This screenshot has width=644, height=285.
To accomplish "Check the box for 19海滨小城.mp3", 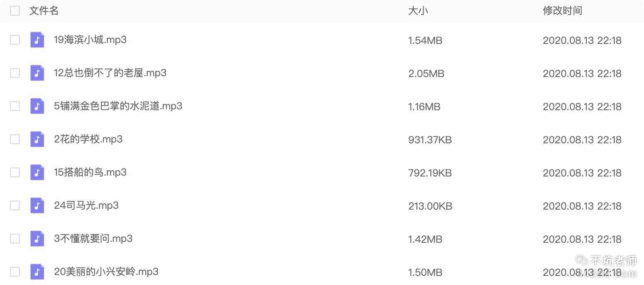I will point(15,40).
